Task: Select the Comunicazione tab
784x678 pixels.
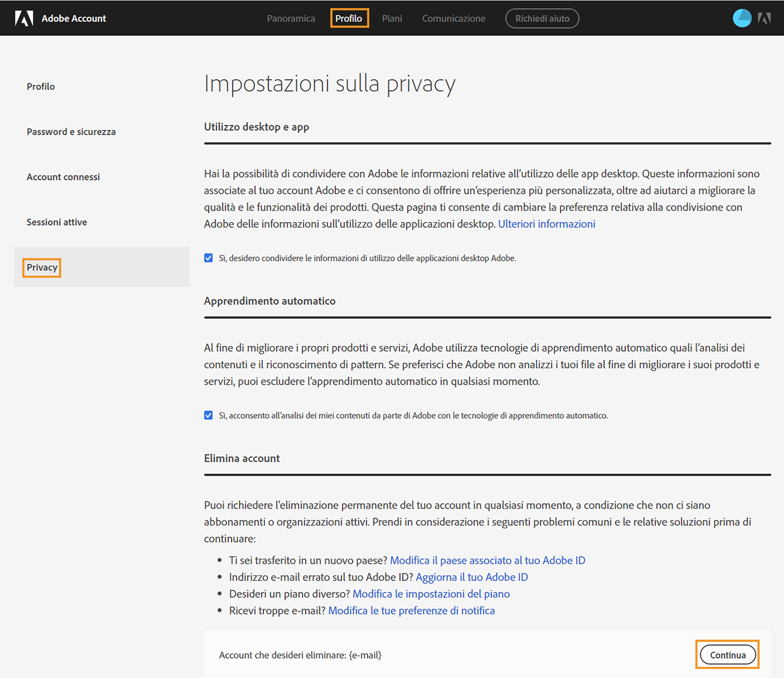Action: click(454, 18)
